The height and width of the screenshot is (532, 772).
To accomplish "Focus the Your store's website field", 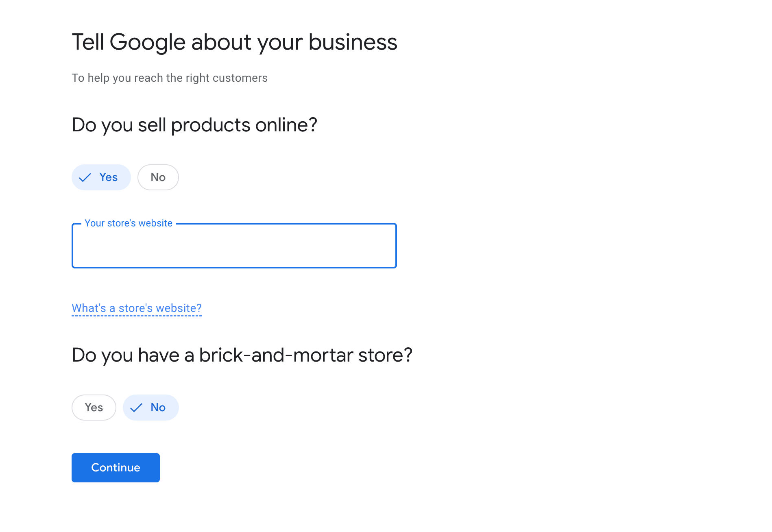I will tap(234, 246).
